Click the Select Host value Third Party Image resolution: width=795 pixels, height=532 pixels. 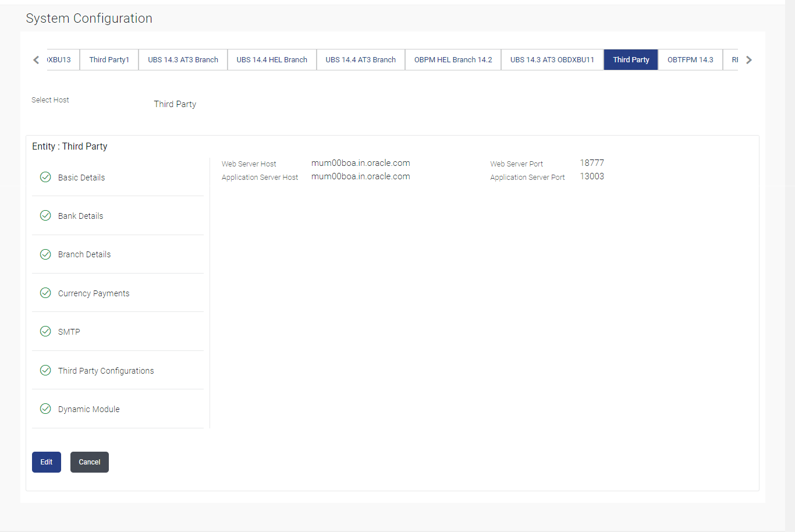tap(175, 104)
